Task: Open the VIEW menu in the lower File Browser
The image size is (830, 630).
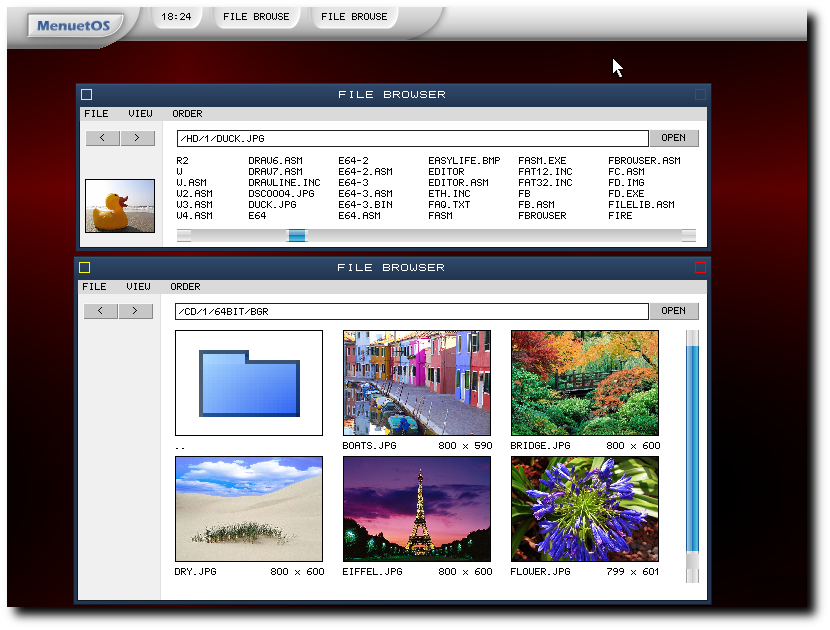Action: (138, 287)
